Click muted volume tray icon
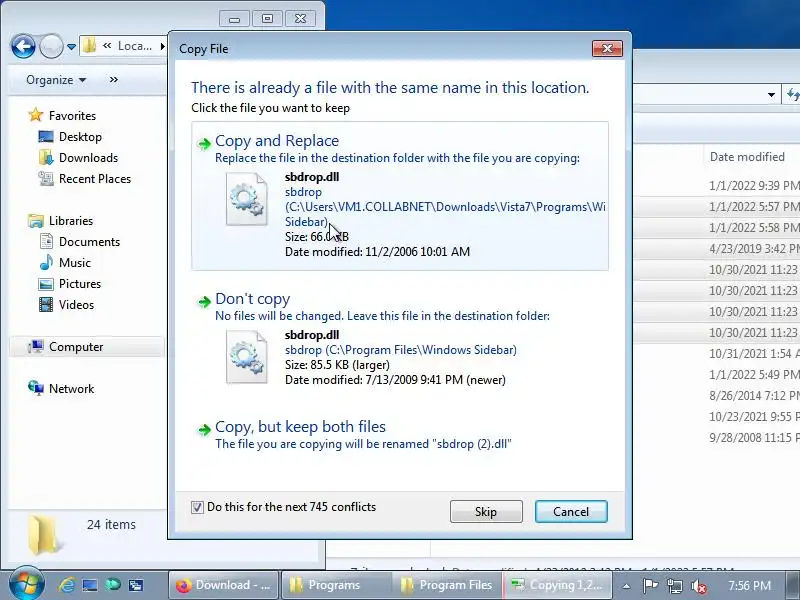 pos(698,586)
